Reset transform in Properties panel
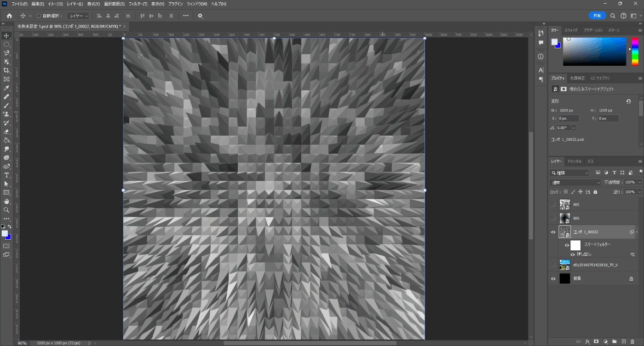 click(629, 101)
